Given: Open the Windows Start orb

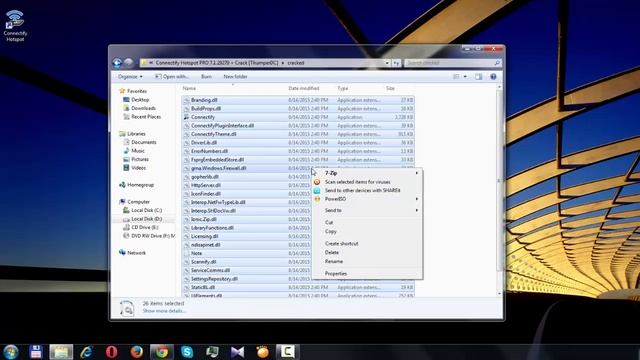Looking at the screenshot, I should click(11, 351).
